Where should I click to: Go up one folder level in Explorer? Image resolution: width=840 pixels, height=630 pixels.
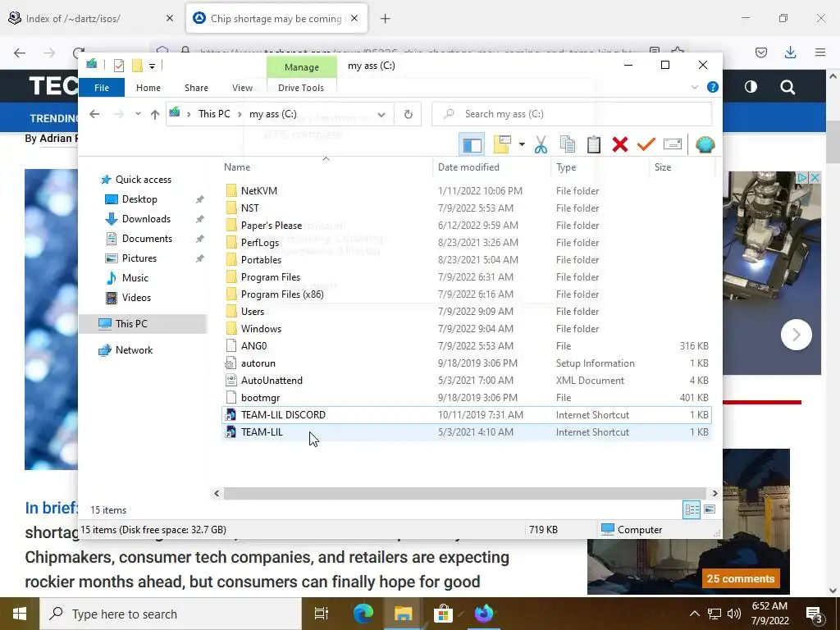[x=155, y=114]
